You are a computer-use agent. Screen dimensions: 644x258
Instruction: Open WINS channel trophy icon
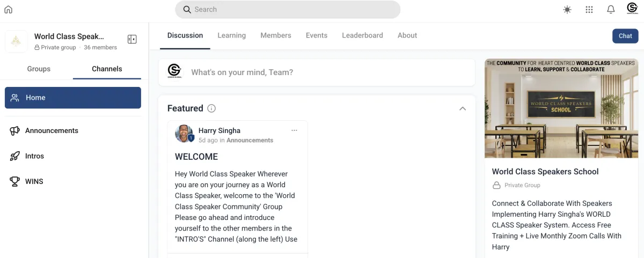click(15, 181)
